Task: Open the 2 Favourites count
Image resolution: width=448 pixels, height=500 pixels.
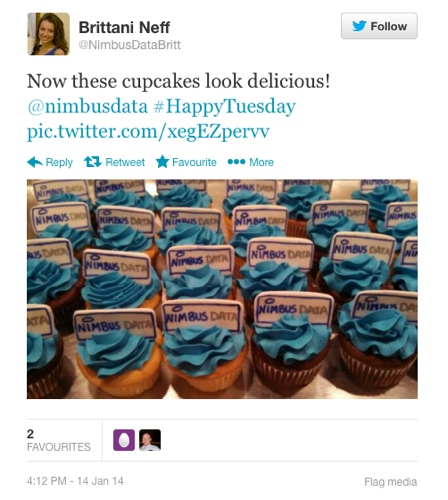Action: [59, 440]
